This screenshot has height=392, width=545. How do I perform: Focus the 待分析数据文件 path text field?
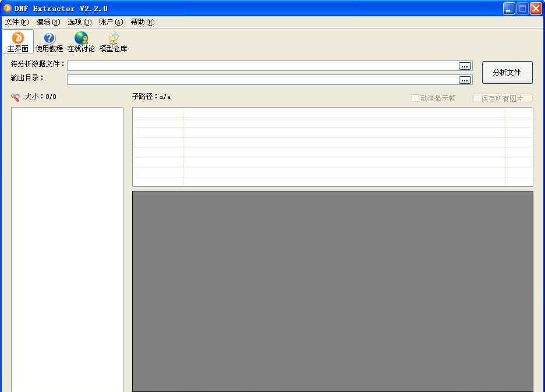point(262,66)
